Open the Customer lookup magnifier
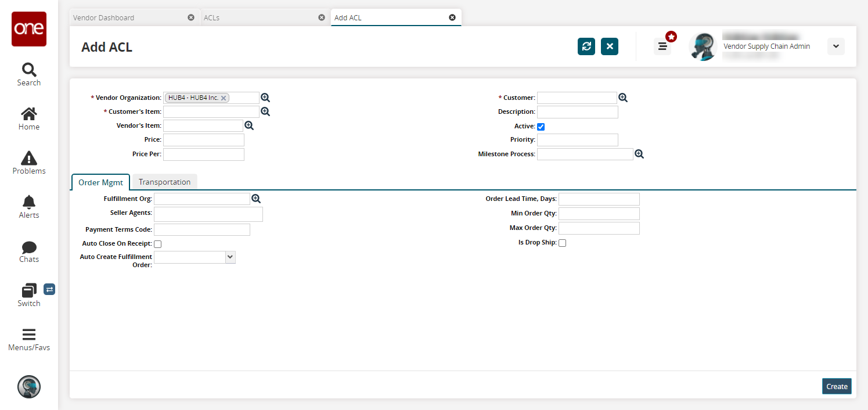Viewport: 868px width, 410px height. pyautogui.click(x=623, y=98)
